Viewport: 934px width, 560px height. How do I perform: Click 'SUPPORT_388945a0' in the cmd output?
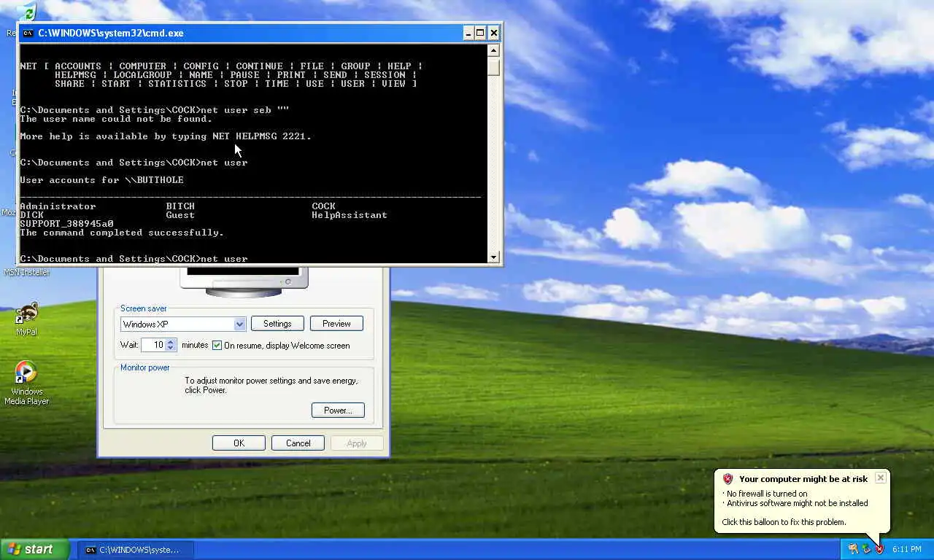(x=66, y=224)
